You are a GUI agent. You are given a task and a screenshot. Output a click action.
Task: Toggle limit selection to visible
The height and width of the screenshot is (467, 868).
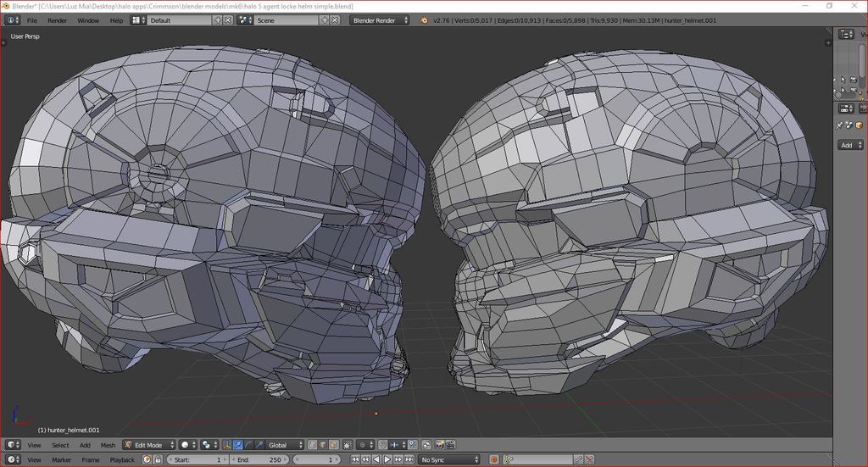click(x=348, y=445)
